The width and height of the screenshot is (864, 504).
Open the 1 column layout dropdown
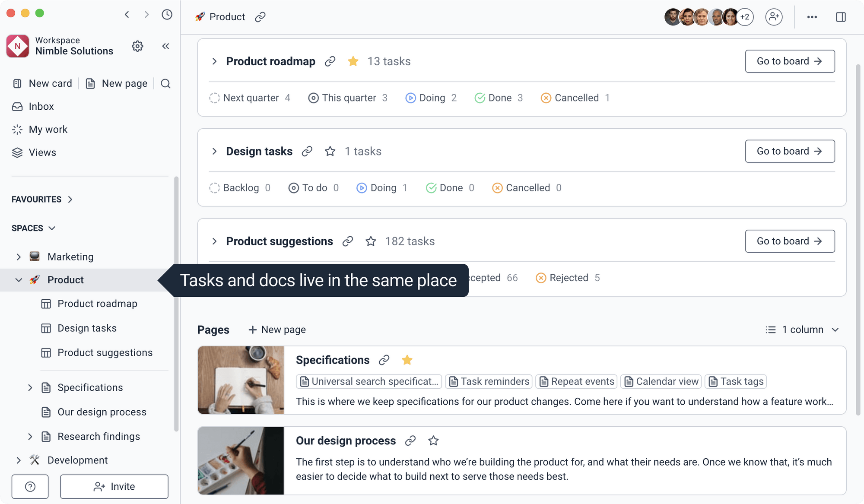pyautogui.click(x=802, y=330)
